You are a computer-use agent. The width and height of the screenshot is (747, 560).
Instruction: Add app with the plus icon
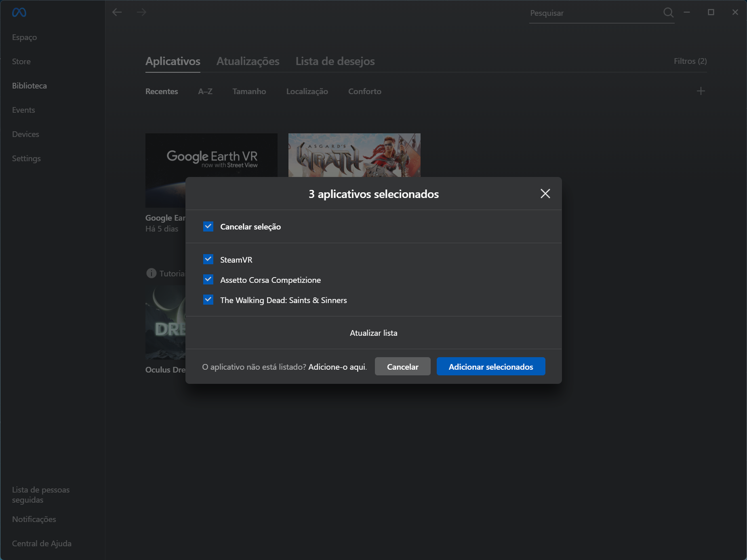point(701,91)
